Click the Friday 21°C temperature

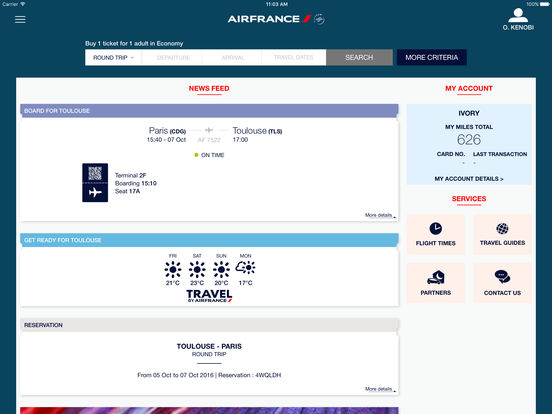tap(173, 283)
